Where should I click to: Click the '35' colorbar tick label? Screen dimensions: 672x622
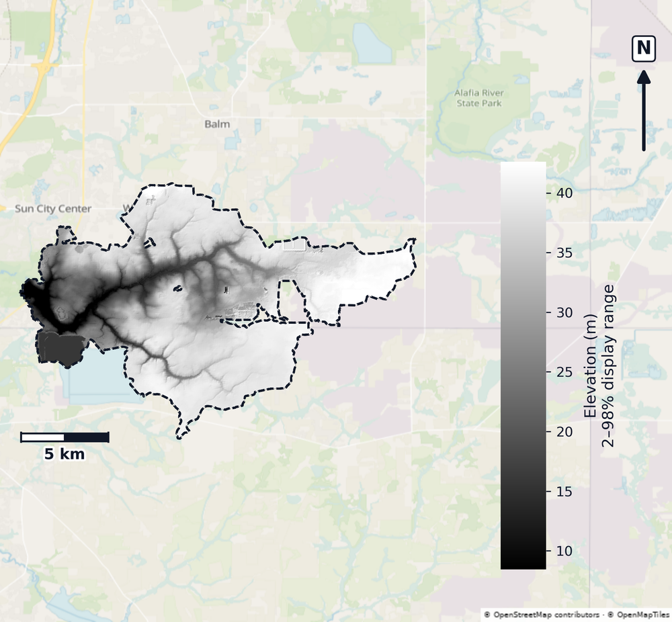(564, 253)
